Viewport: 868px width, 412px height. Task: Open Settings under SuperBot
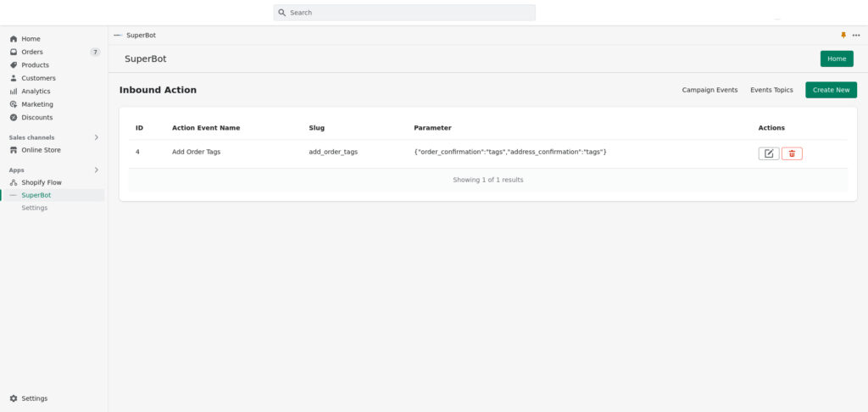click(34, 208)
